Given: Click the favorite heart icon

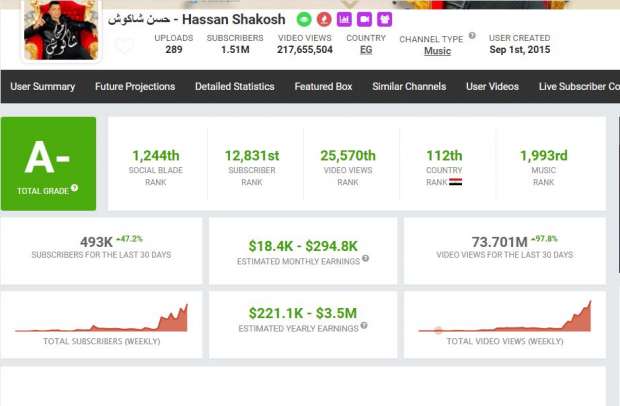Looking at the screenshot, I should tap(124, 45).
